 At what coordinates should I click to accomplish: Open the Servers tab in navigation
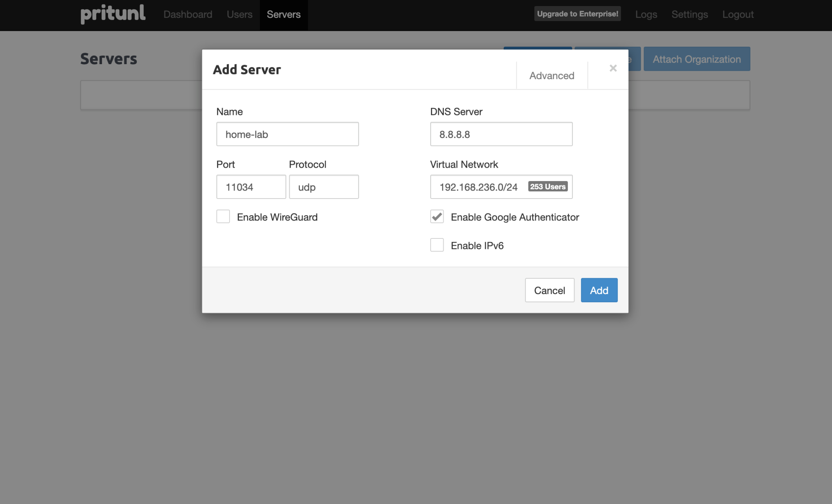(284, 15)
